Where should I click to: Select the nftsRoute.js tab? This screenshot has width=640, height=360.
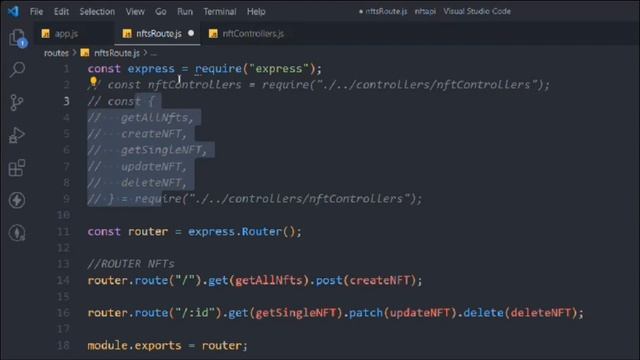[x=159, y=33]
